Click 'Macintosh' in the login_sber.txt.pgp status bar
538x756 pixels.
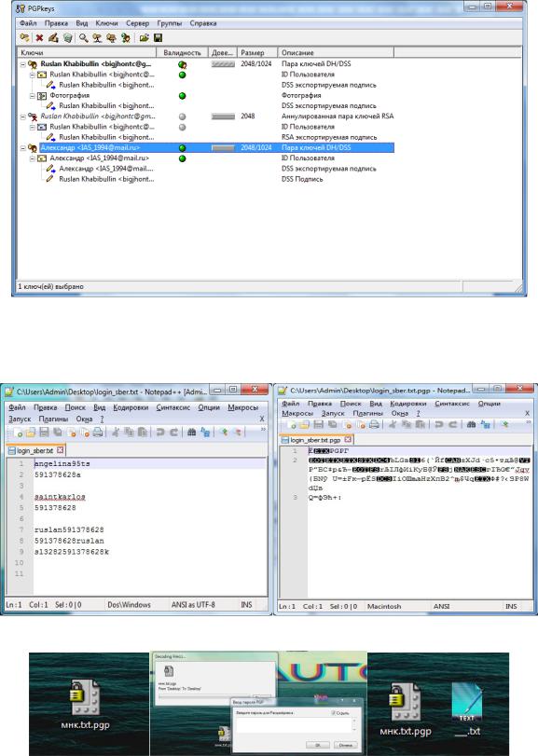tap(384, 606)
